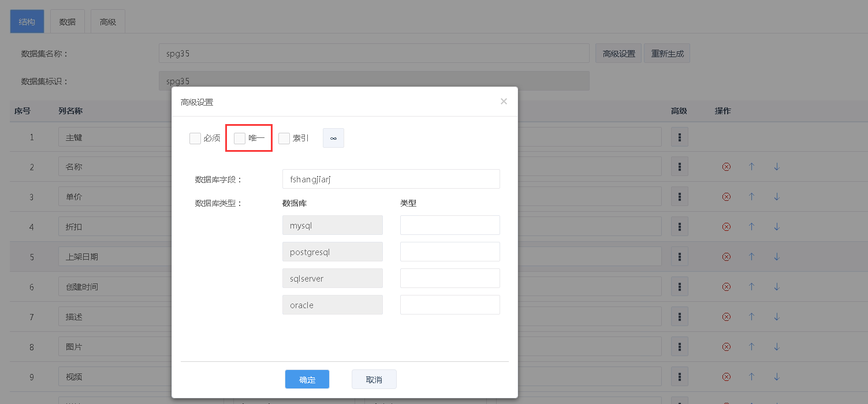Screen dimensions: 868x404
Task: Click the ∞ button in dialog
Action: click(x=333, y=138)
